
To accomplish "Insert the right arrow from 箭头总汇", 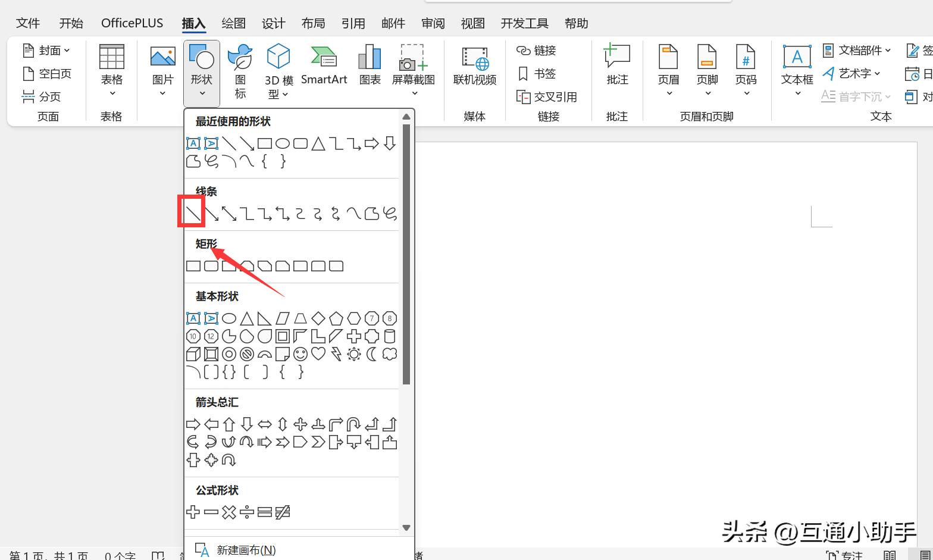I will [193, 424].
